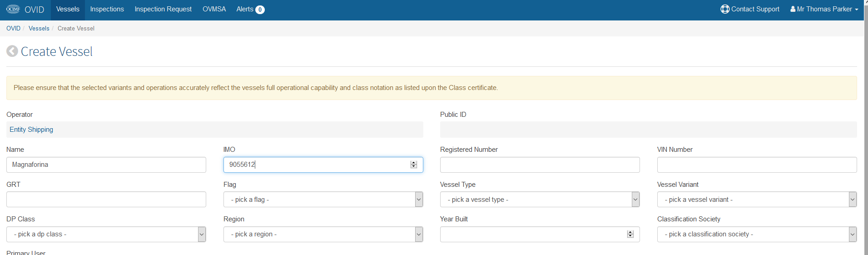The width and height of the screenshot is (868, 255).
Task: Click the OCIMF logo icon
Action: pos(13,9)
